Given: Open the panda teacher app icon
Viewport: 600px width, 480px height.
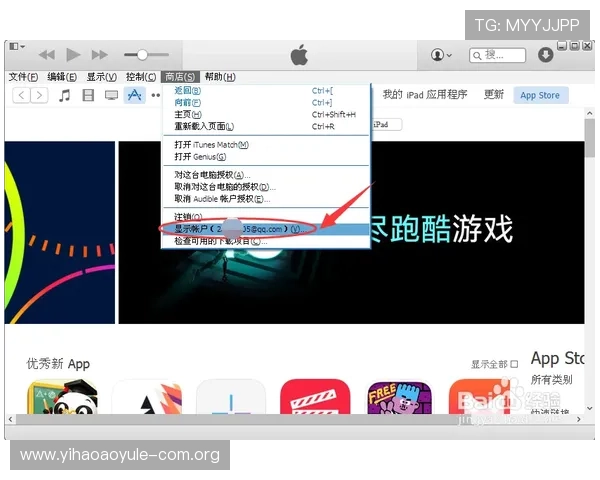Looking at the screenshot, I should click(62, 397).
